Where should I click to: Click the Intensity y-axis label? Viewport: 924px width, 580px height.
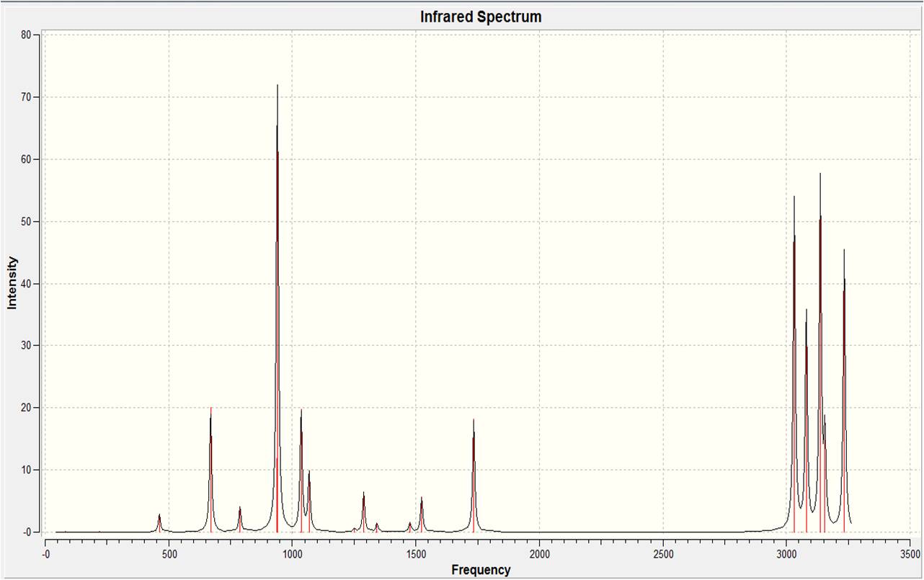point(12,283)
